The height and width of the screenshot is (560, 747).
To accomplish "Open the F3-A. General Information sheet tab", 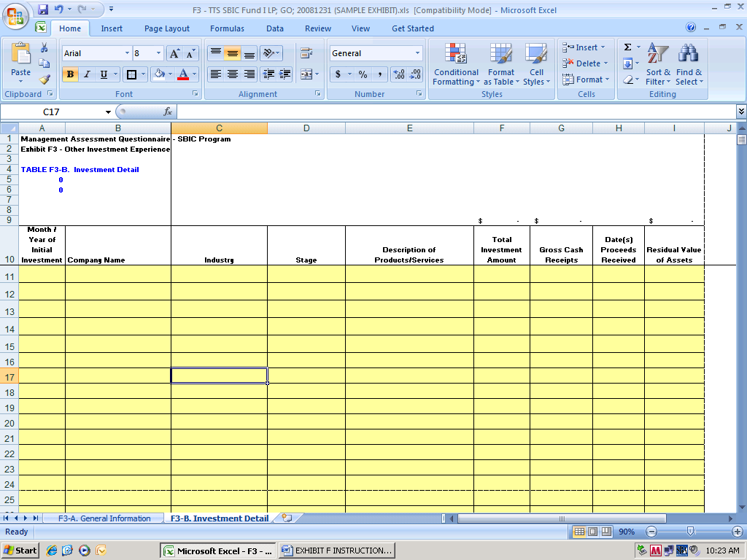I will coord(104,518).
